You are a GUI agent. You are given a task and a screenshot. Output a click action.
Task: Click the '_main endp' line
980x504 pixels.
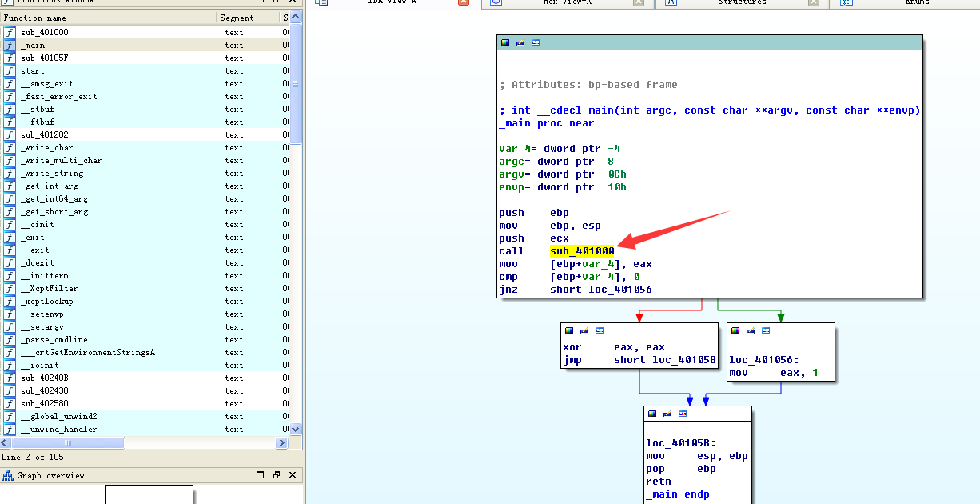click(x=678, y=494)
